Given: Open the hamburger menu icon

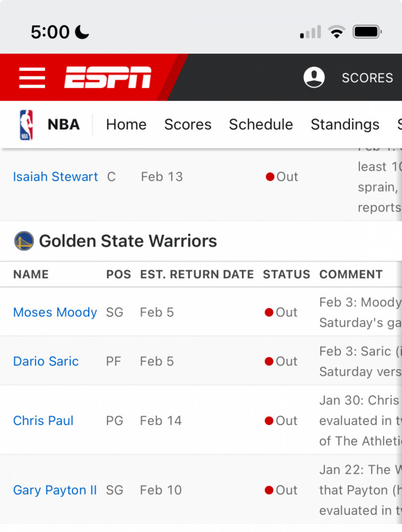Looking at the screenshot, I should [x=32, y=78].
